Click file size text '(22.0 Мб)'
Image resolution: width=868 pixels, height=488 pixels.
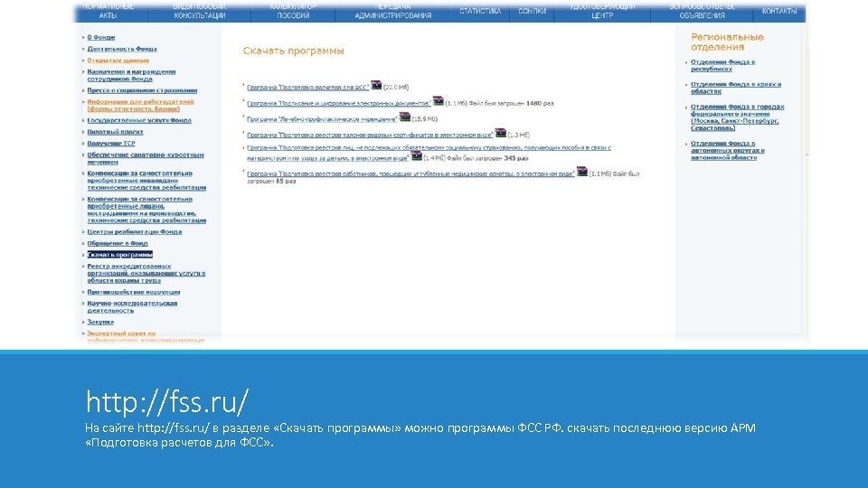[x=396, y=88]
